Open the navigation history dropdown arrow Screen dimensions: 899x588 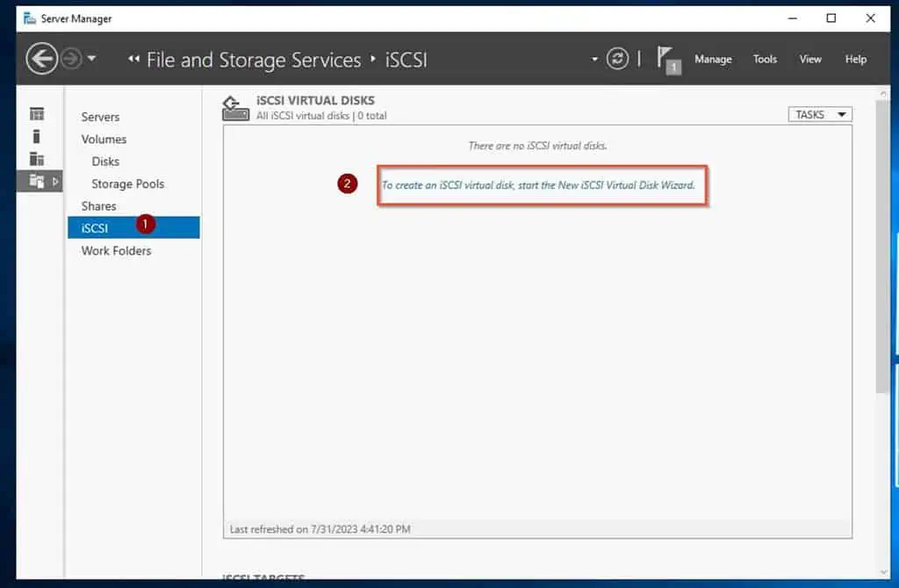tap(91, 59)
